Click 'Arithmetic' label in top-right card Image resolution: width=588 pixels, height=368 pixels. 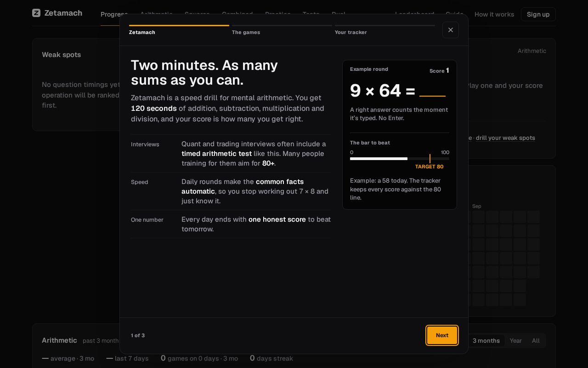[532, 51]
